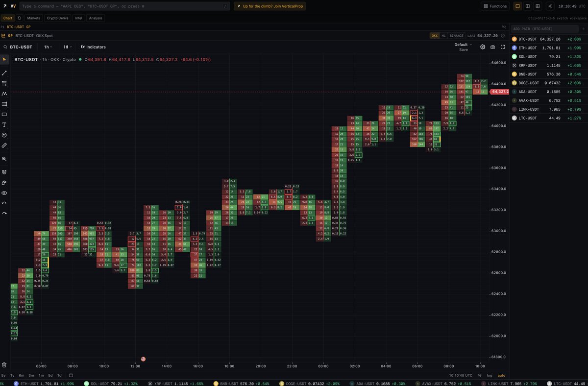
Task: Select the OKX exchange source
Action: point(435,36)
